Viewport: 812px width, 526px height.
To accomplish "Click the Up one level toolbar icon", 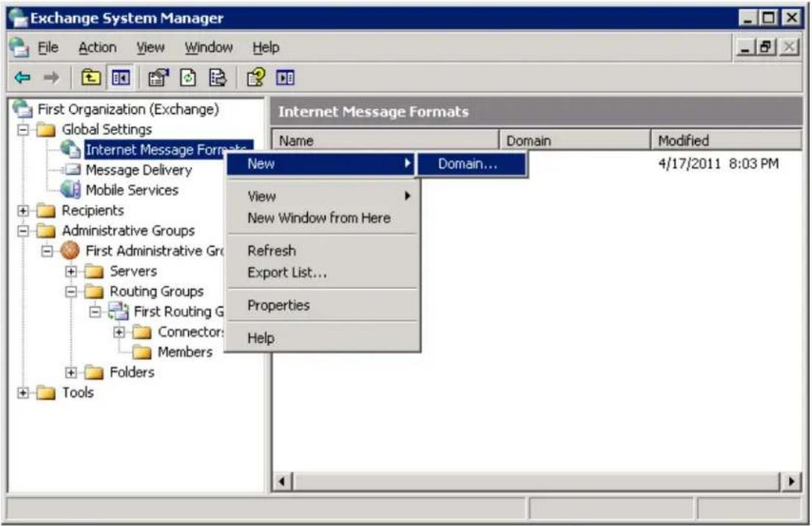I will [x=91, y=78].
